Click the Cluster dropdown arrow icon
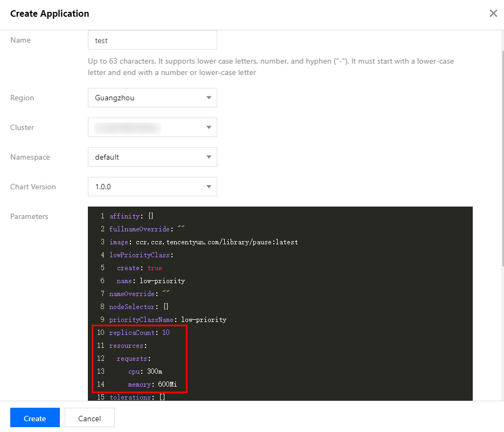The image size is (504, 432). [x=209, y=127]
